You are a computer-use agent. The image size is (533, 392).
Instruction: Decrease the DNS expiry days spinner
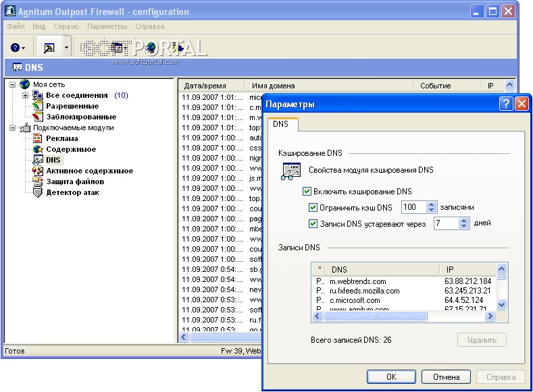463,226
